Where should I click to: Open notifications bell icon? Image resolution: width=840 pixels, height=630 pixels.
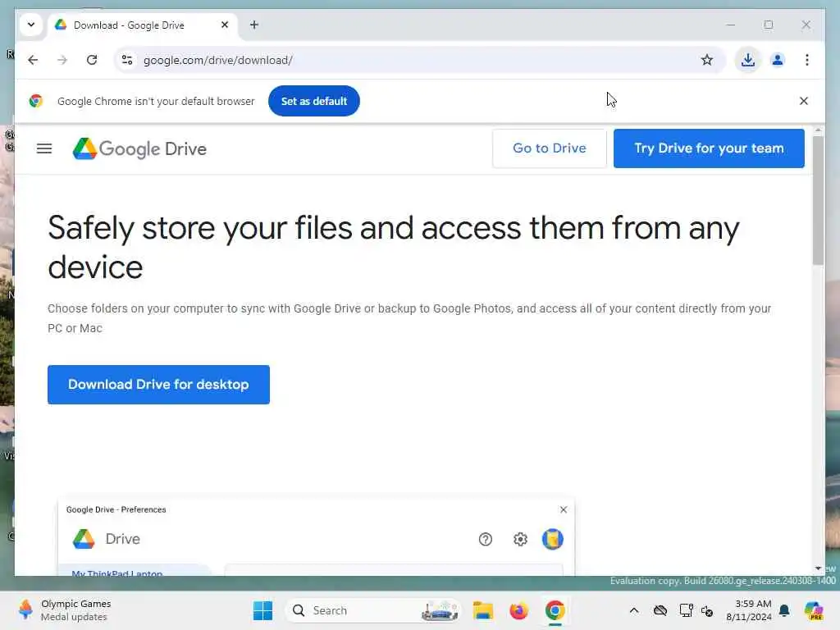tap(784, 610)
